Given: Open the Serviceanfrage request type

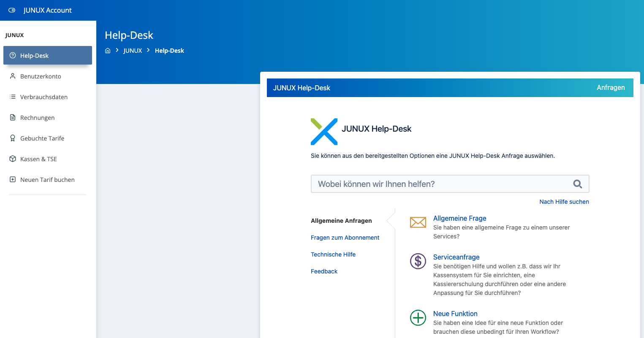Looking at the screenshot, I should (x=456, y=257).
